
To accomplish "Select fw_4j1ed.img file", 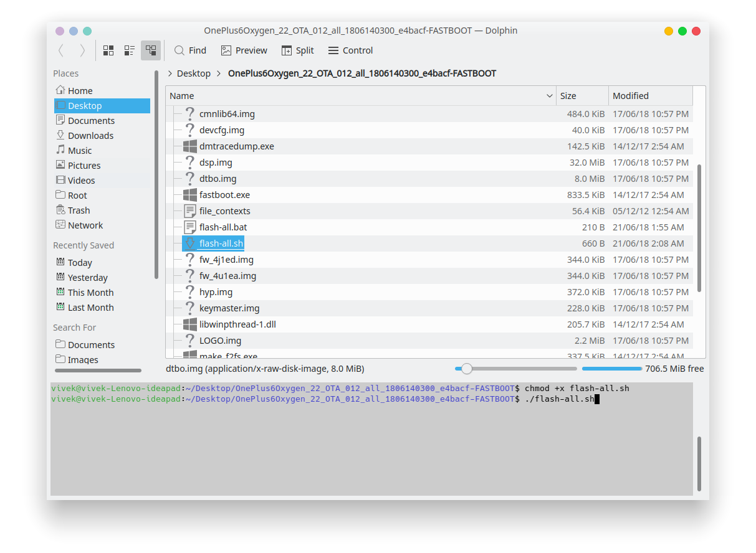I will point(226,260).
